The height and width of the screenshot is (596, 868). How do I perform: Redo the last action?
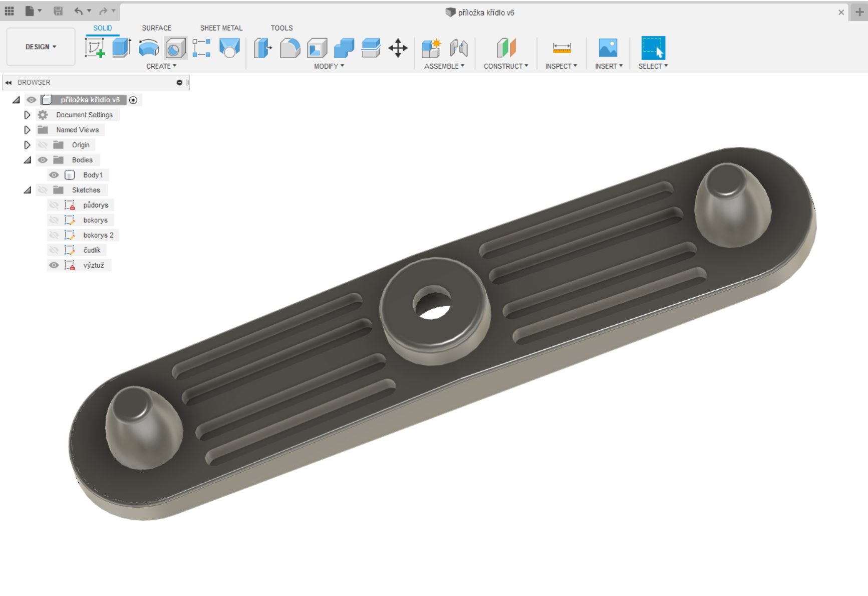tap(103, 11)
